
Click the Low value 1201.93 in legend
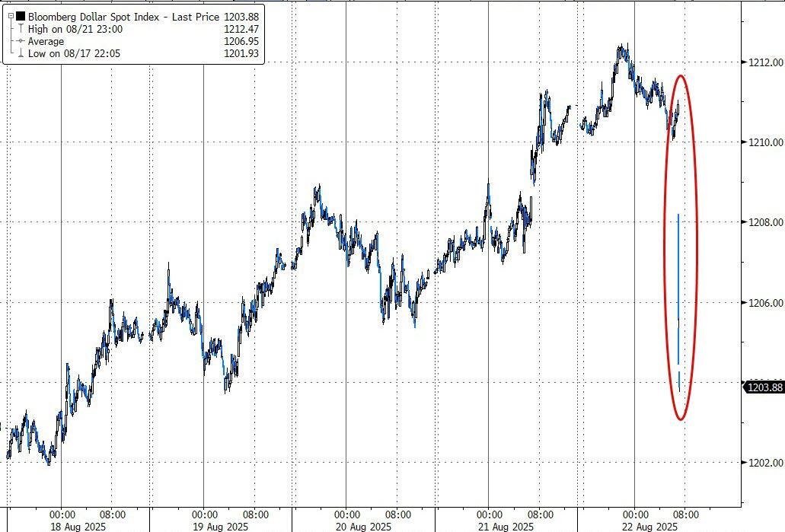click(x=242, y=54)
